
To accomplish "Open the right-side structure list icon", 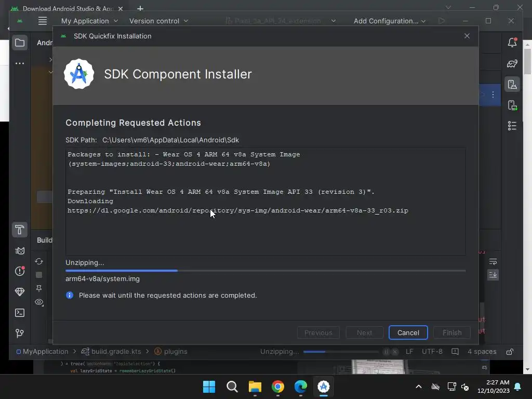I will point(512,126).
